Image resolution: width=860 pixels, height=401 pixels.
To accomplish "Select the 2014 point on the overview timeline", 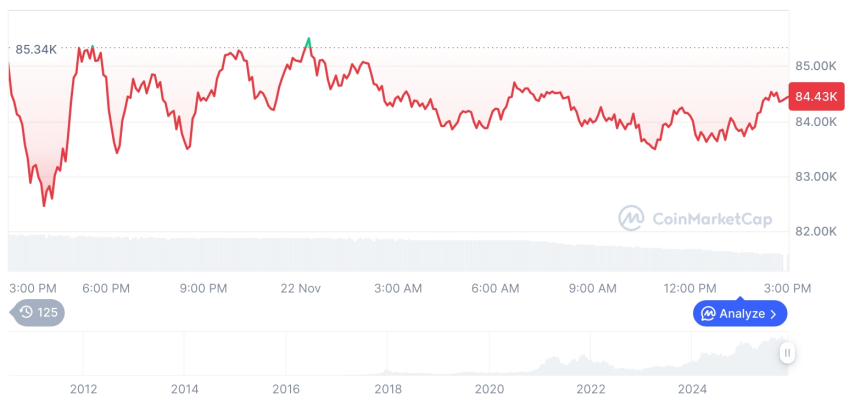I will pyautogui.click(x=184, y=389).
